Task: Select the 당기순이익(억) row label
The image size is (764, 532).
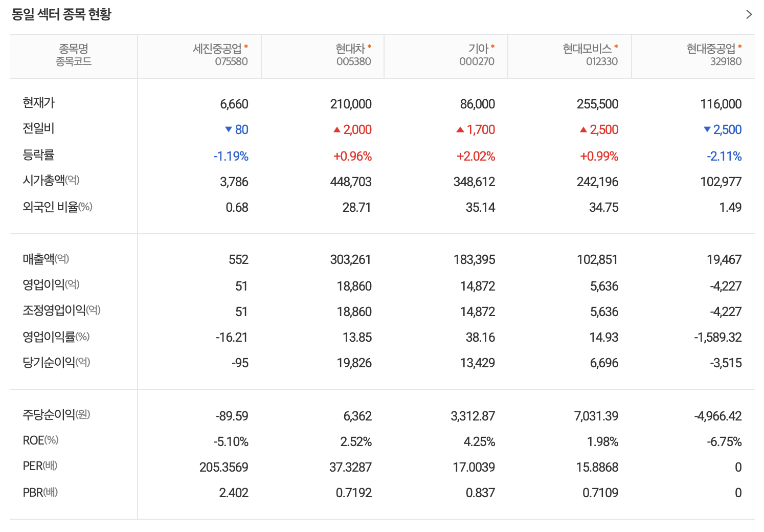Action: click(56, 362)
